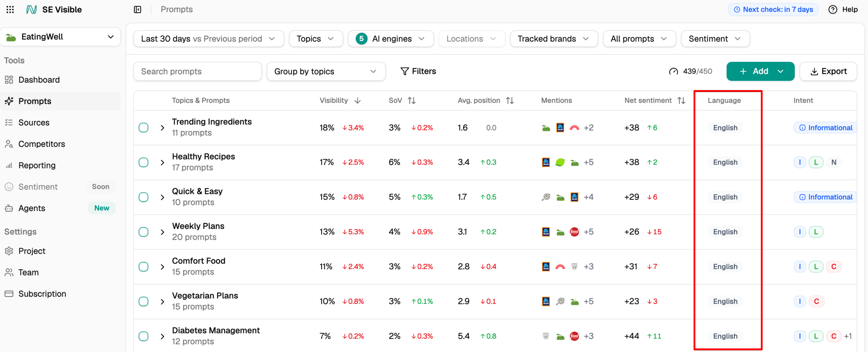868x352 pixels.
Task: Focus the Search prompts field
Action: [x=197, y=71]
